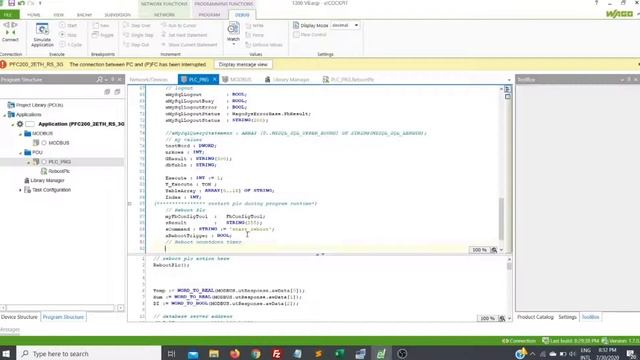
Task: Open the Settings panel tab on the right
Action: pyautogui.click(x=567, y=317)
